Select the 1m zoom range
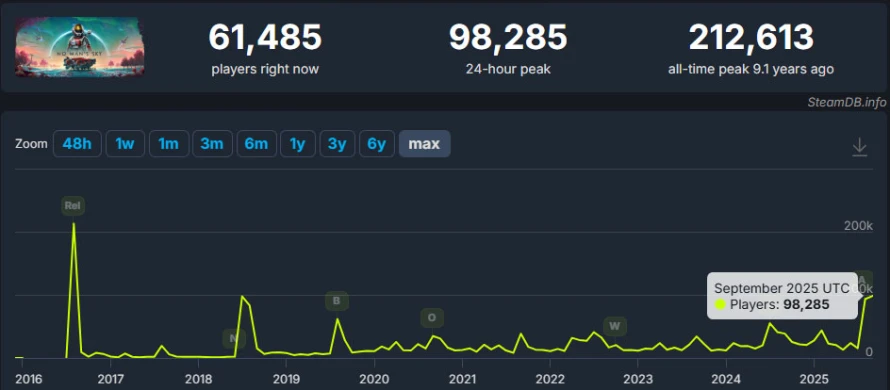890x390 pixels. (169, 144)
